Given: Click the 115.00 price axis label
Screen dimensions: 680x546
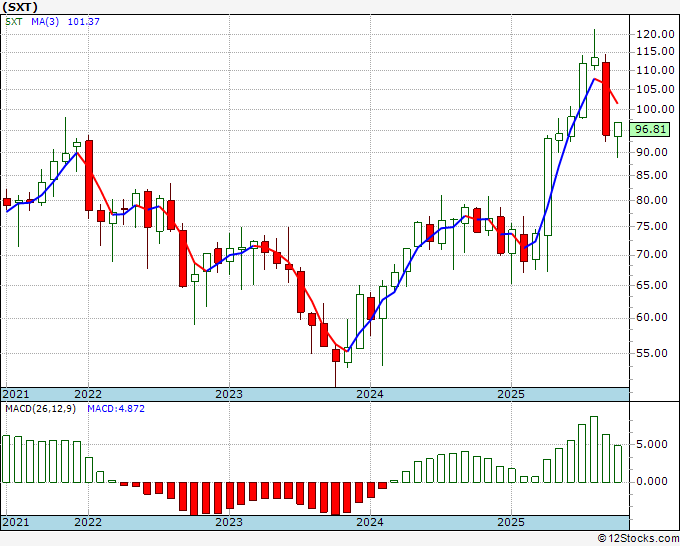Looking at the screenshot, I should [x=655, y=52].
